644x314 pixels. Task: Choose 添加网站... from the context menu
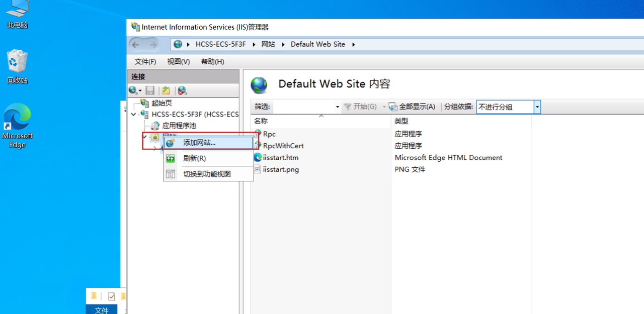click(208, 143)
